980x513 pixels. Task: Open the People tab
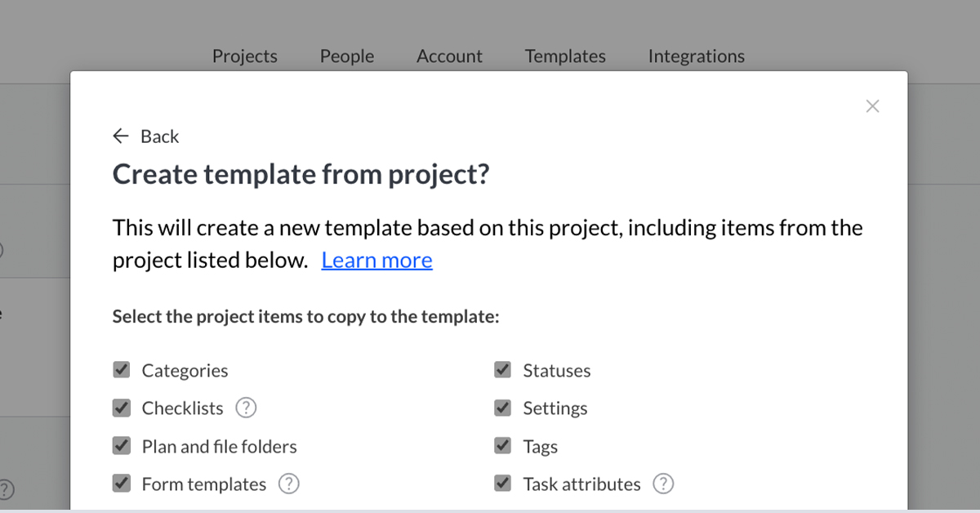[347, 56]
